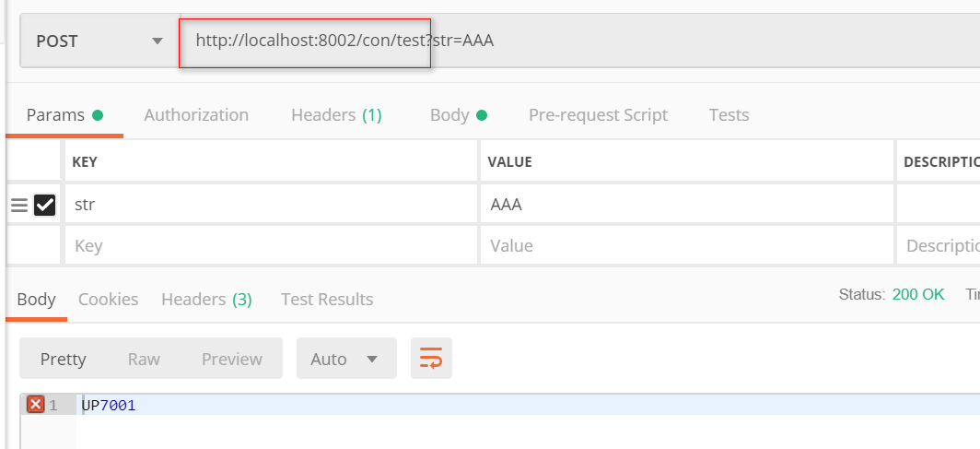Open the Auto format dropdown
The image size is (980, 449).
pyautogui.click(x=346, y=359)
